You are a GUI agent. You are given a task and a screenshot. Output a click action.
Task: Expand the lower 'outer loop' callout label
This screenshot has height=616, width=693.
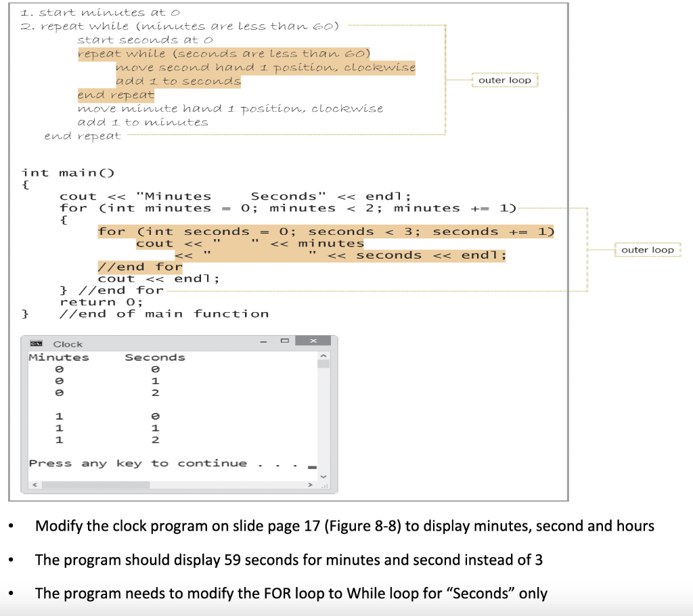pos(647,249)
